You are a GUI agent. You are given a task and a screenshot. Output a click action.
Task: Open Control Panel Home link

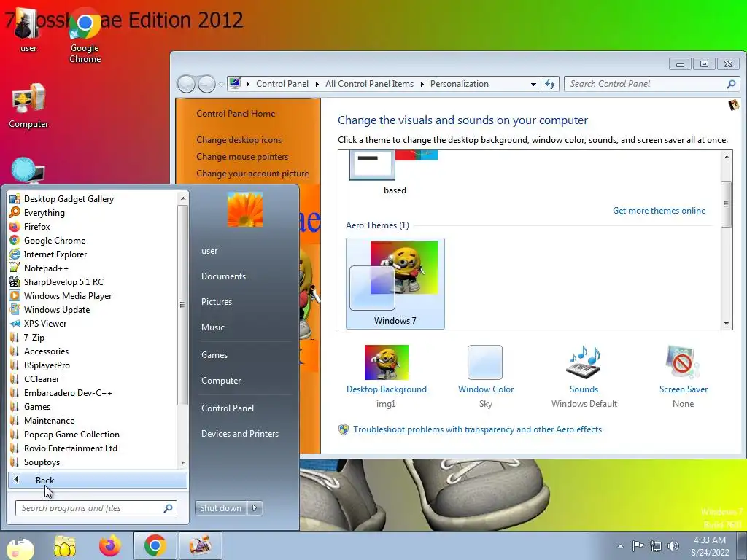pyautogui.click(x=236, y=113)
